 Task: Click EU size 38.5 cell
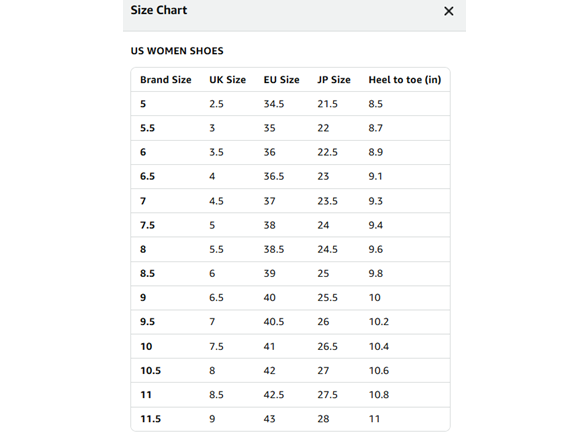[274, 249]
